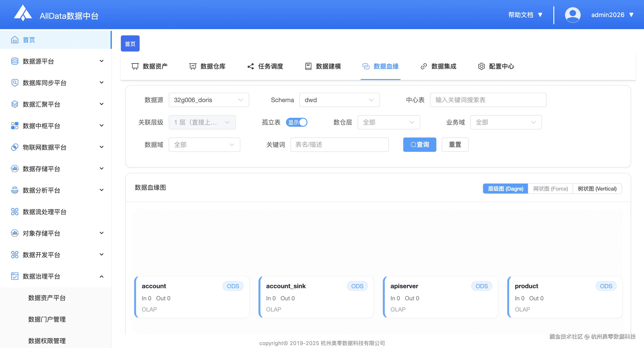Click the 配置中心 gear icon
The image size is (644, 348).
pos(481,66)
